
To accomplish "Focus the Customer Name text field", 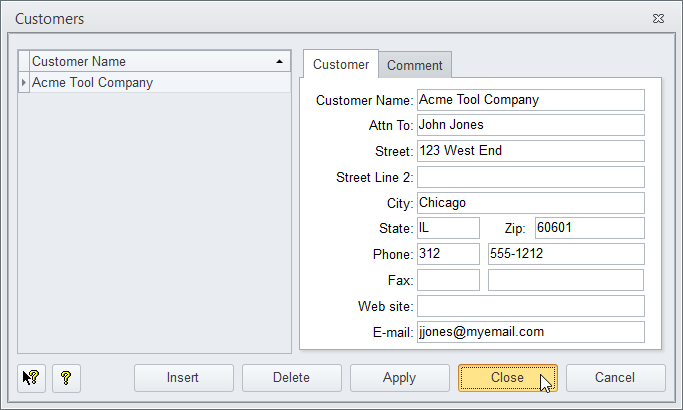I will coord(530,100).
